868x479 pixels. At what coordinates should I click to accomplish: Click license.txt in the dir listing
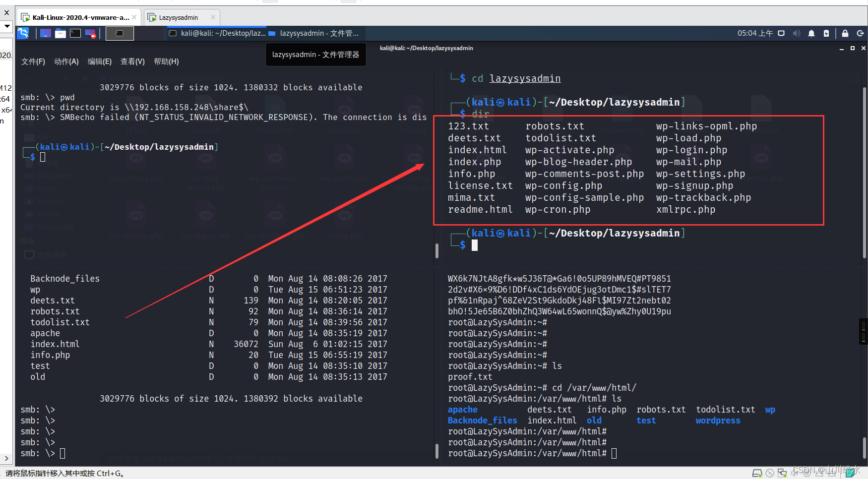coord(480,185)
